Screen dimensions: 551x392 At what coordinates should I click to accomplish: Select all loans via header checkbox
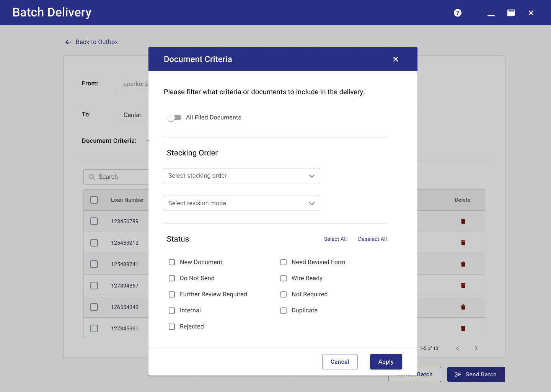pyautogui.click(x=94, y=200)
